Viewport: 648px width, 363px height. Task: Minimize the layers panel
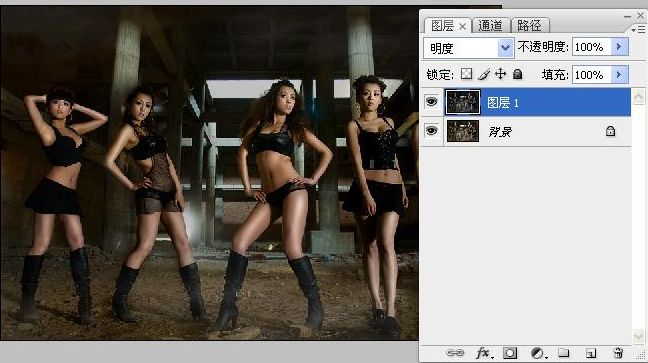[627, 17]
